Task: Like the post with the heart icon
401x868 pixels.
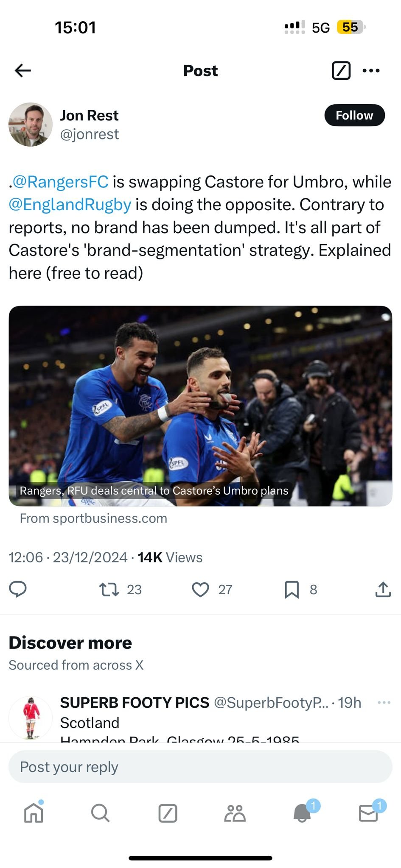Action: click(200, 589)
